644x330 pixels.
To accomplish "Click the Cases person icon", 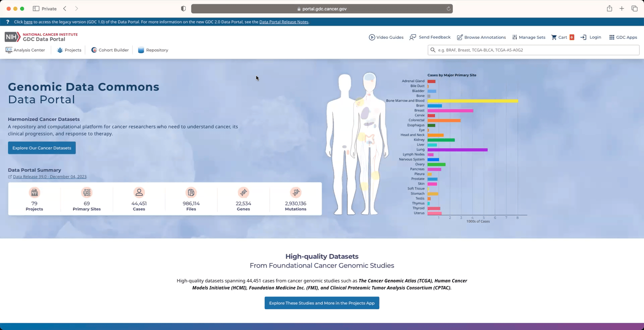I will coord(139,192).
